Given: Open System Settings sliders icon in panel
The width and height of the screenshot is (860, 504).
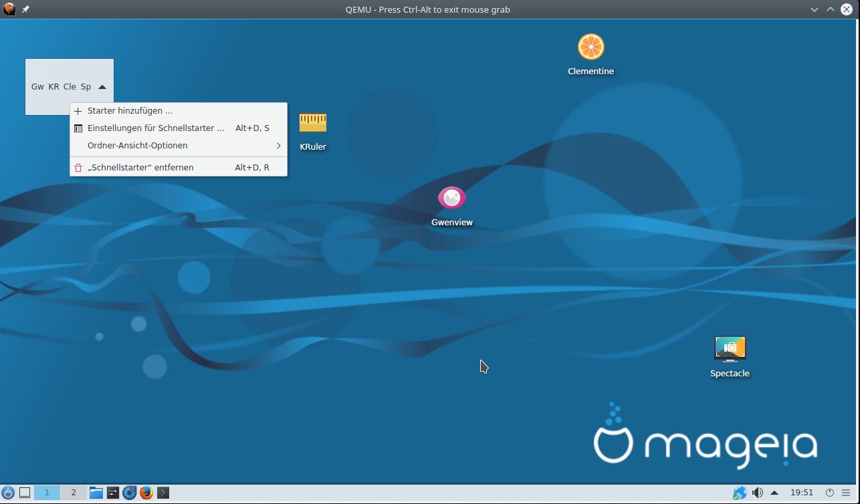Looking at the screenshot, I should click(x=112, y=493).
